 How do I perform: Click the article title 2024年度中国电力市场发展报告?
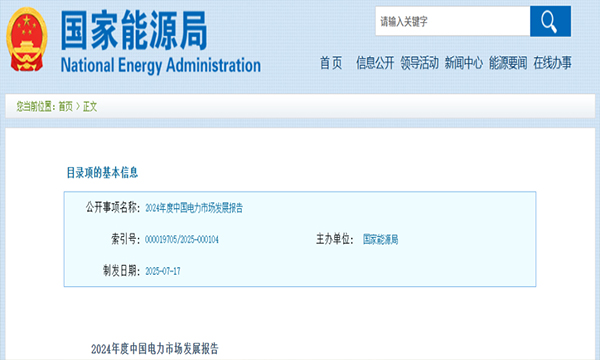(155, 349)
